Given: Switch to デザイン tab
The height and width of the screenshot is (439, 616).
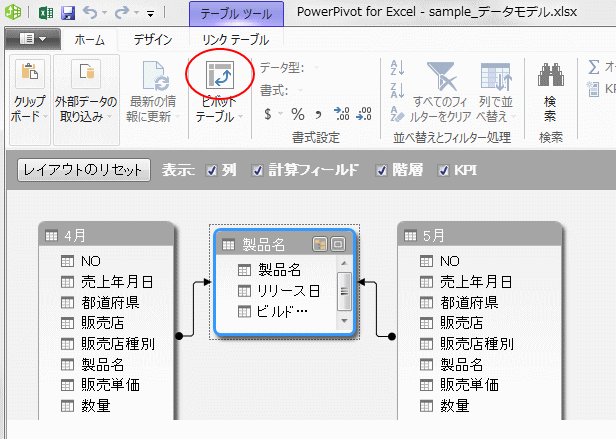Looking at the screenshot, I should (153, 40).
